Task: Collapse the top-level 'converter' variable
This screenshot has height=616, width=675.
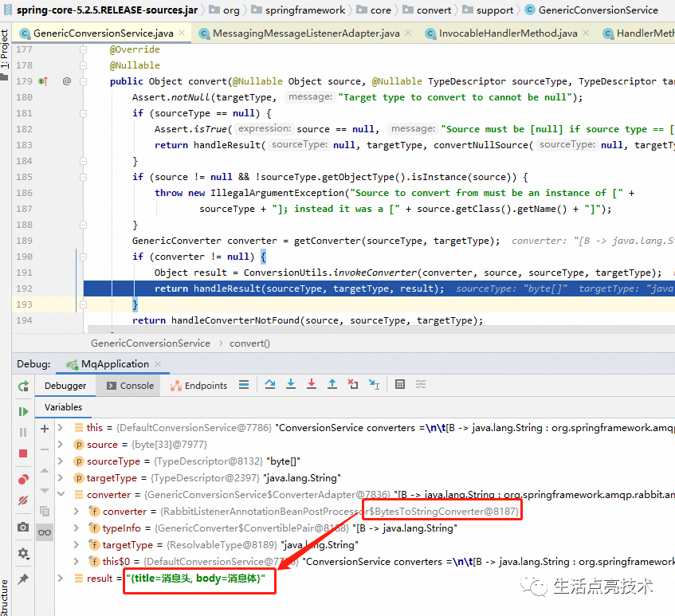Action: click(x=61, y=495)
